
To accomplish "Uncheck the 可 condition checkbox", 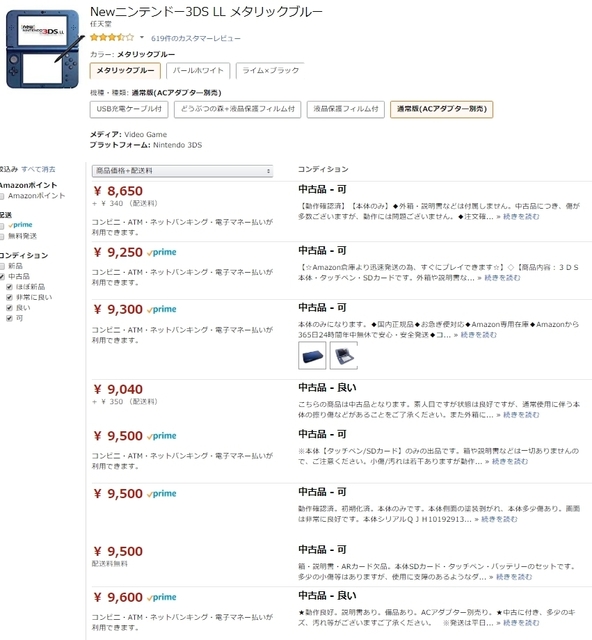I will (9, 319).
